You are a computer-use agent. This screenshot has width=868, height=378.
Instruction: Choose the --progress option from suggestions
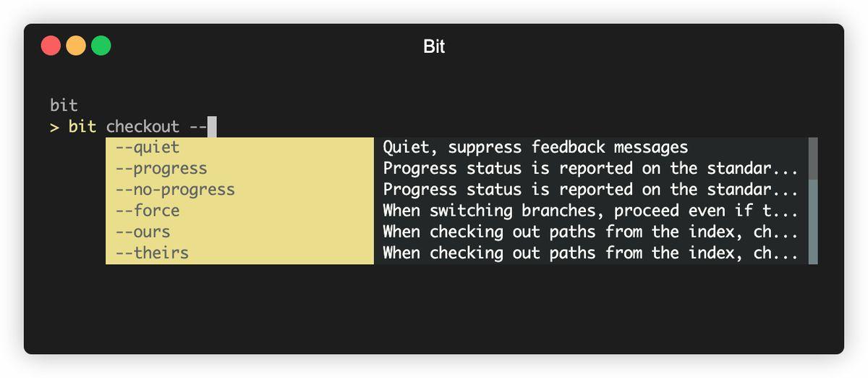click(x=161, y=169)
